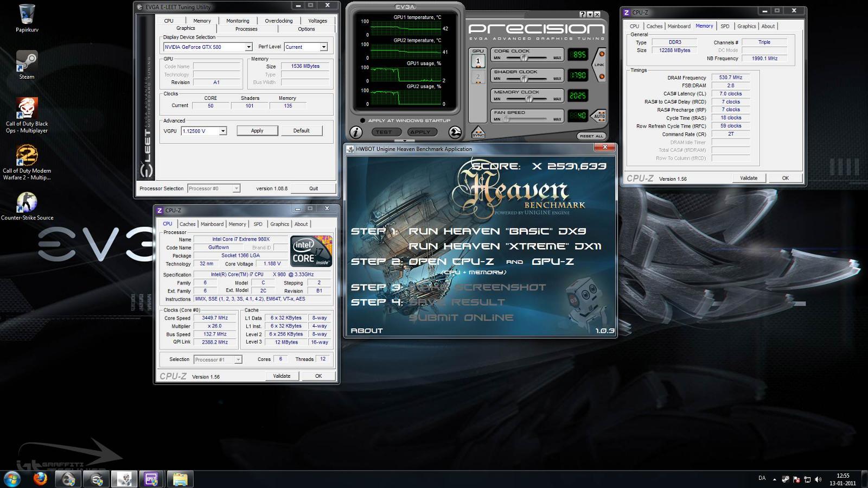Click the Intel Core i7 logo in CPU-Z
Viewport: 868px width, 488px height.
point(311,251)
